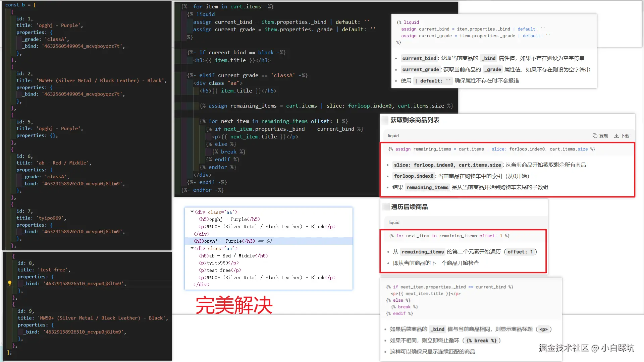This screenshot has width=644, height=362.
Task: Select the p tyipo969 element
Action: pos(218,263)
